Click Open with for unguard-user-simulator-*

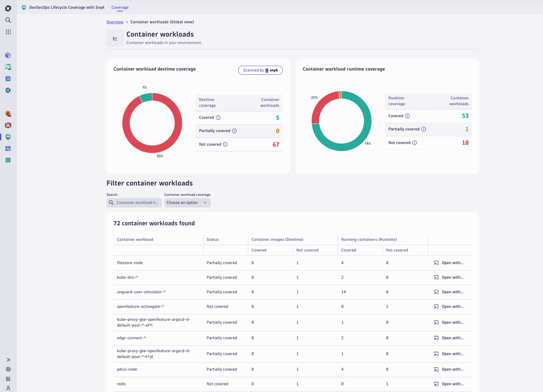tap(449, 292)
